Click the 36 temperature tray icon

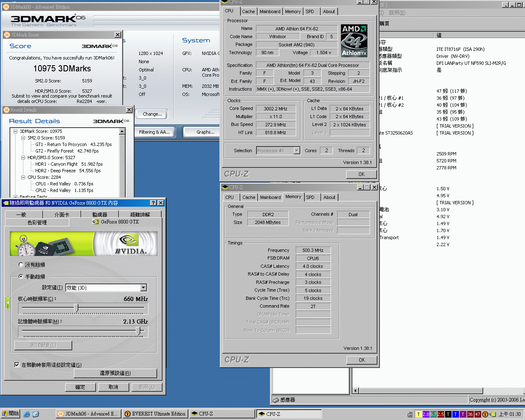pyautogui.click(x=470, y=414)
